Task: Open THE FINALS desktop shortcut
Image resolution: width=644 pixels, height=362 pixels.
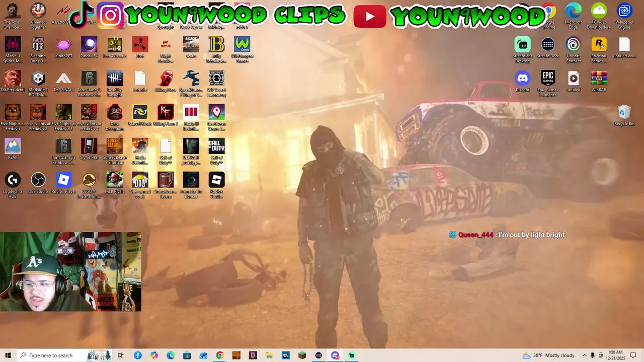Action: (x=64, y=81)
